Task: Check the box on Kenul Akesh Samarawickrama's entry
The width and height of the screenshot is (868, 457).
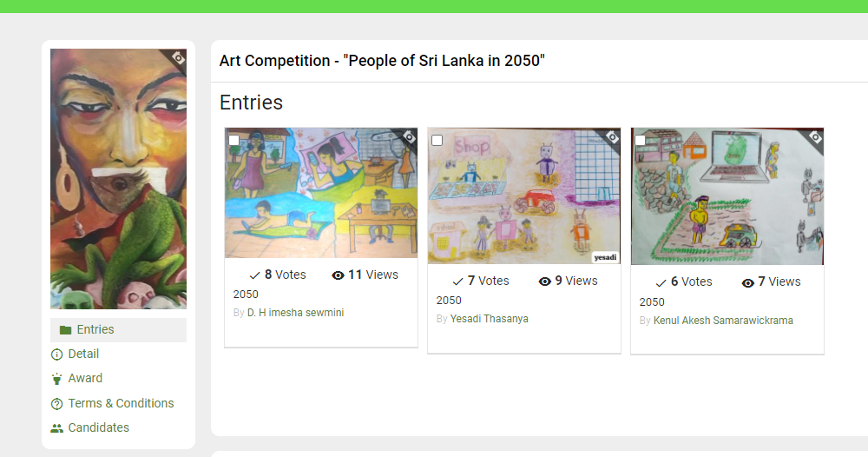Action: pyautogui.click(x=640, y=140)
